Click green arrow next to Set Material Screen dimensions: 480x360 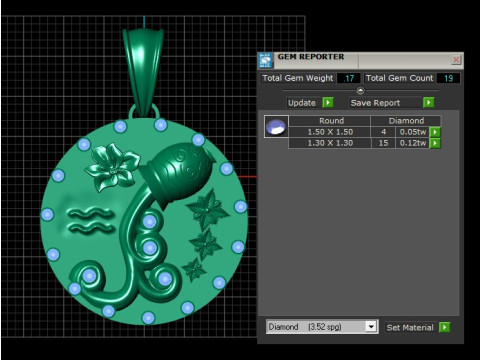point(445,327)
